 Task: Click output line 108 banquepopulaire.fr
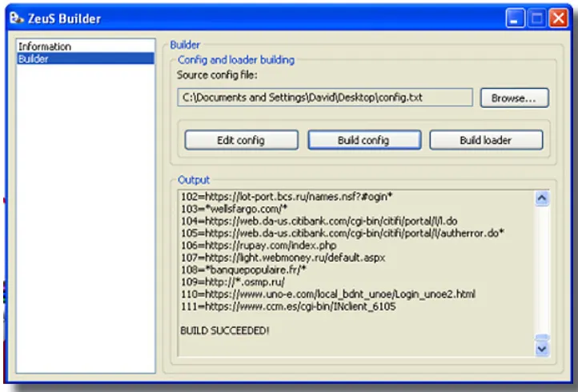243,270
